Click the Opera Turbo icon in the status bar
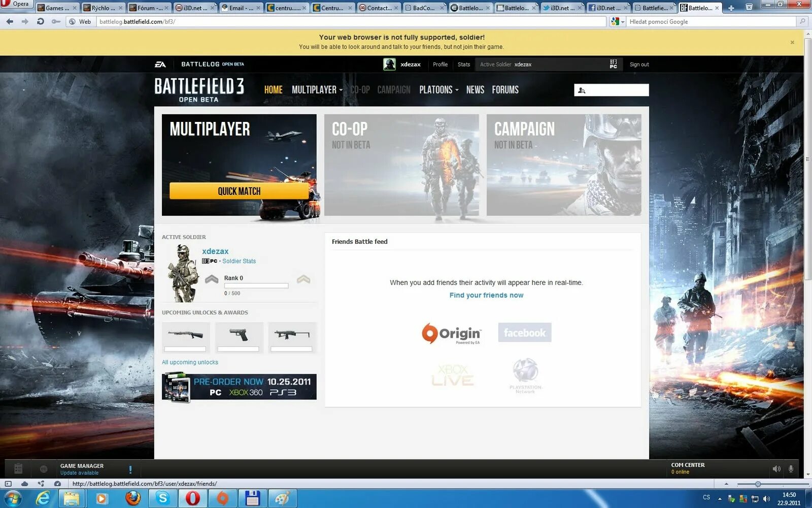Screen dimensions: 812x508 pyautogui.click(x=57, y=484)
